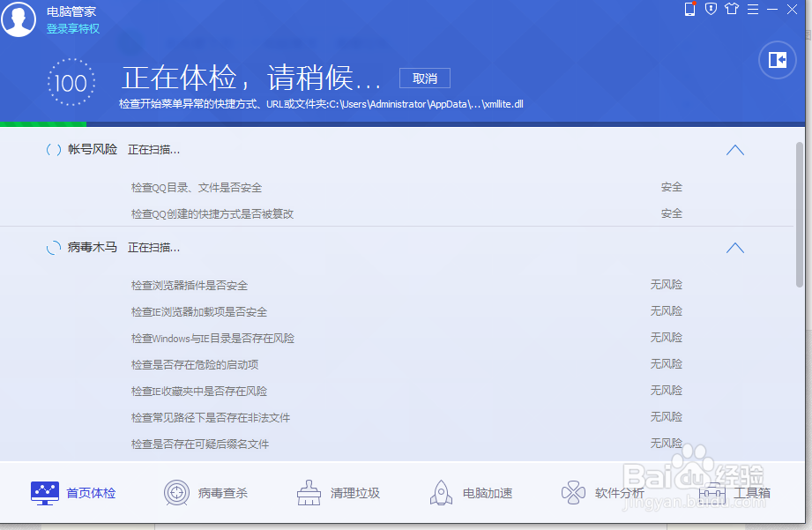This screenshot has height=530, width=812.
Task: Switch to 清理垃圾 tab label
Action: click(355, 493)
